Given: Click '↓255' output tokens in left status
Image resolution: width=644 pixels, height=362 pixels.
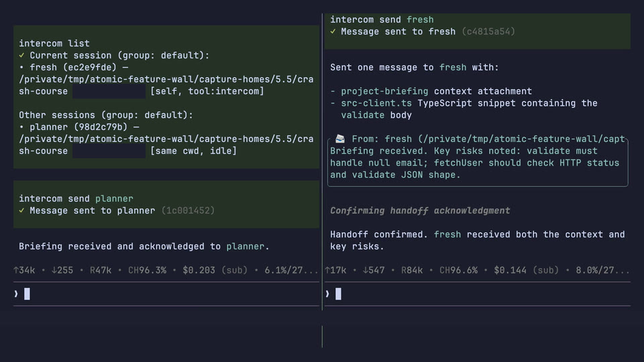Looking at the screenshot, I should [62, 270].
